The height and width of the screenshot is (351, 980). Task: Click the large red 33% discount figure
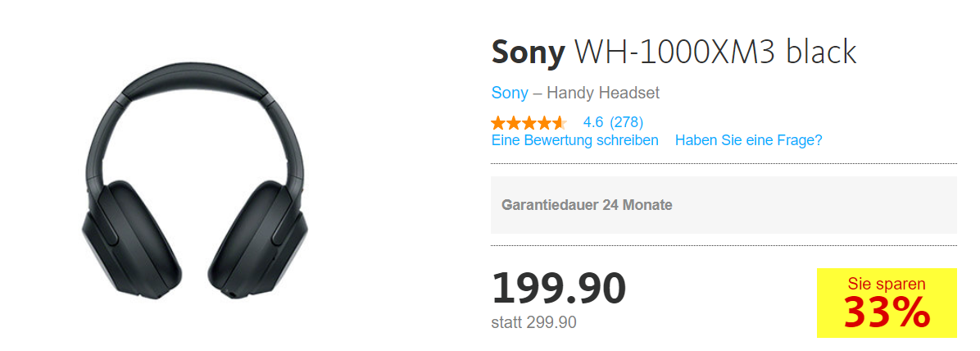coord(887,312)
